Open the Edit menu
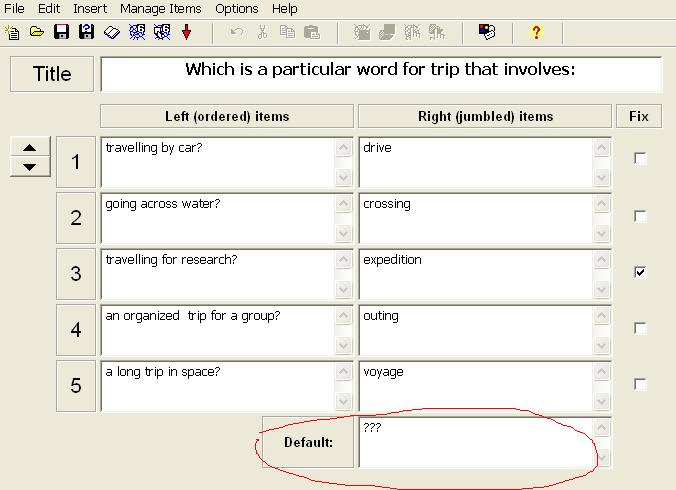This screenshot has width=676, height=490. tap(49, 9)
